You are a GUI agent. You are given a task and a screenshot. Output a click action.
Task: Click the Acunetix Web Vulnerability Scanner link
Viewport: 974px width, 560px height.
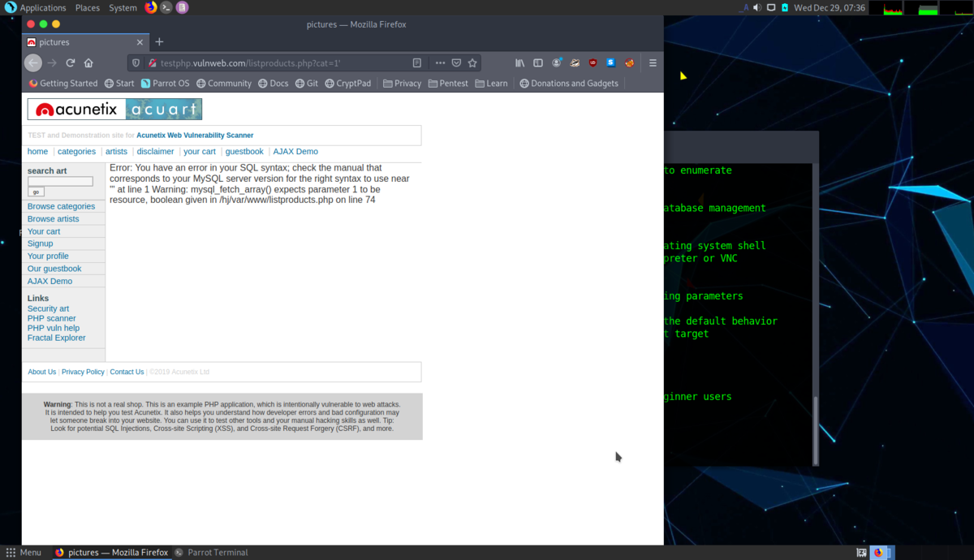coord(195,136)
